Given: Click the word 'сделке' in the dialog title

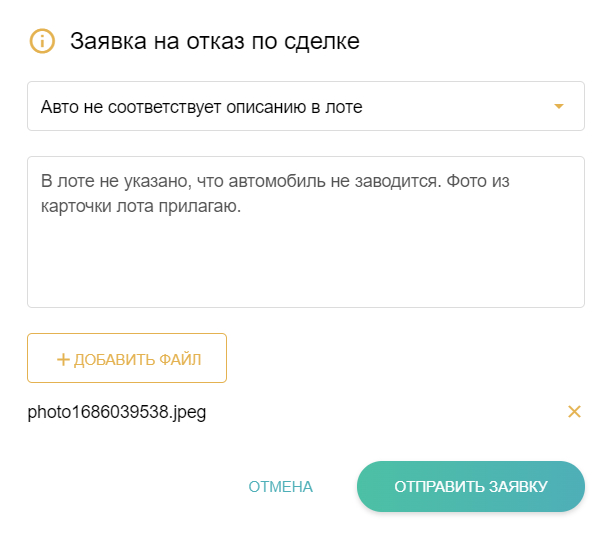Looking at the screenshot, I should pos(327,41).
